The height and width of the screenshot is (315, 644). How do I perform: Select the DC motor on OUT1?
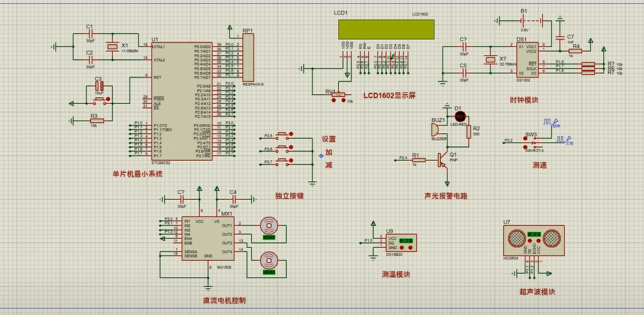coord(269,226)
